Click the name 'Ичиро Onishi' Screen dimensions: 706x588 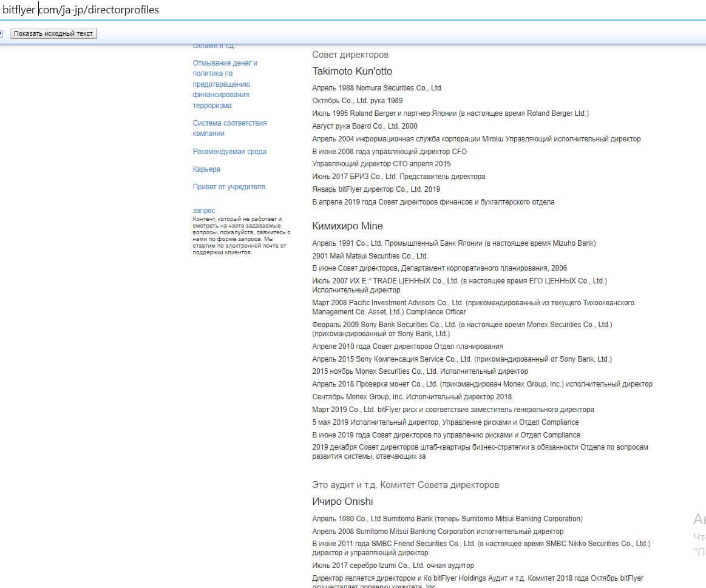click(342, 502)
